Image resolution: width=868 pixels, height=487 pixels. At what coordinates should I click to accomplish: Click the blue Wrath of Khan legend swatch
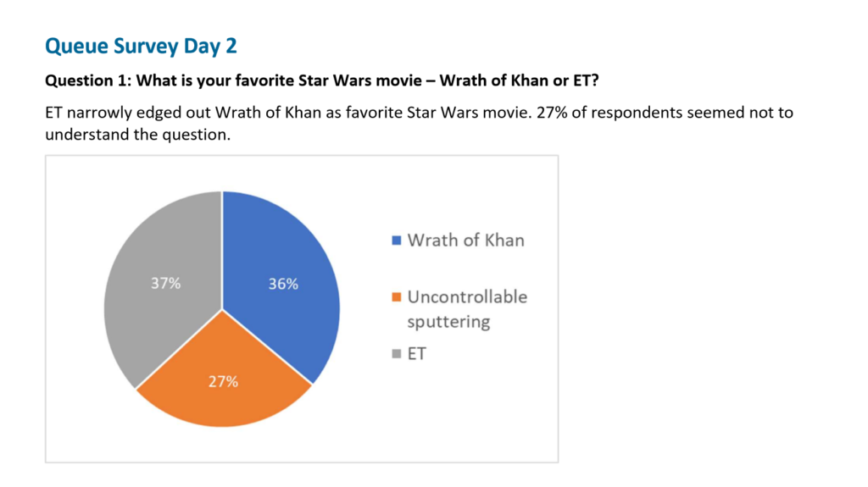pos(397,241)
